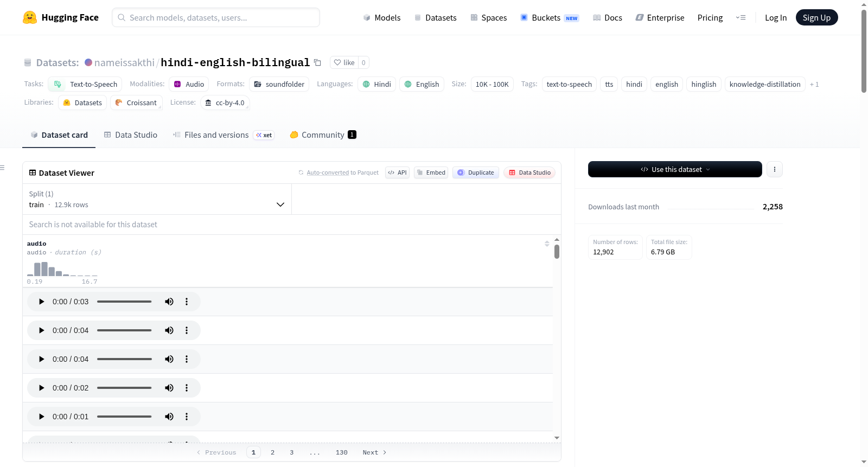868x467 pixels.
Task: Toggle sort on the audio column
Action: click(x=547, y=244)
